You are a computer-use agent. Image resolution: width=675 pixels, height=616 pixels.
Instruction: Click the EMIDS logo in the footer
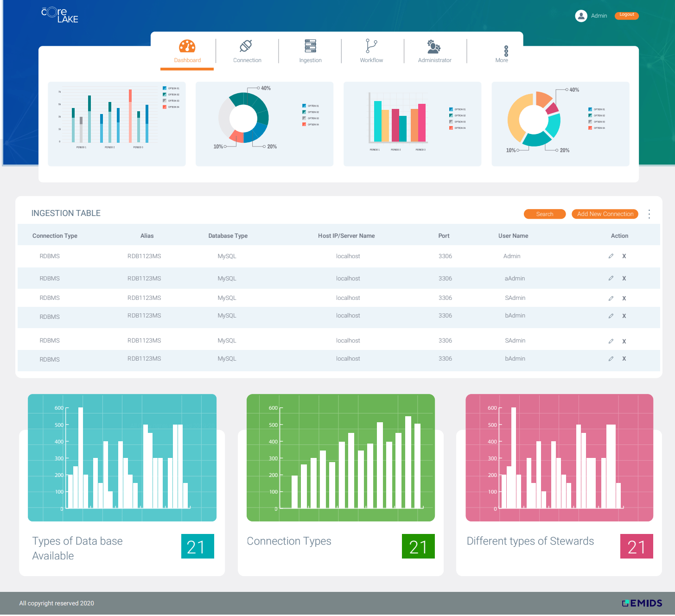click(643, 603)
